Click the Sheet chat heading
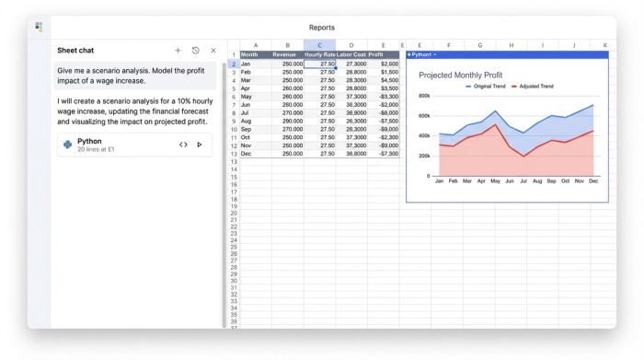644x360 pixels. pos(75,50)
